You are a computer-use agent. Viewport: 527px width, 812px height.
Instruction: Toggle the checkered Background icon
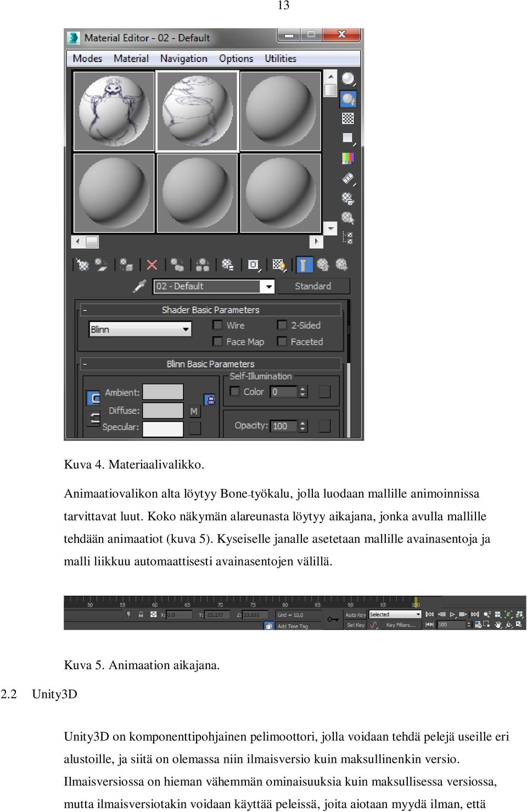coord(348,118)
